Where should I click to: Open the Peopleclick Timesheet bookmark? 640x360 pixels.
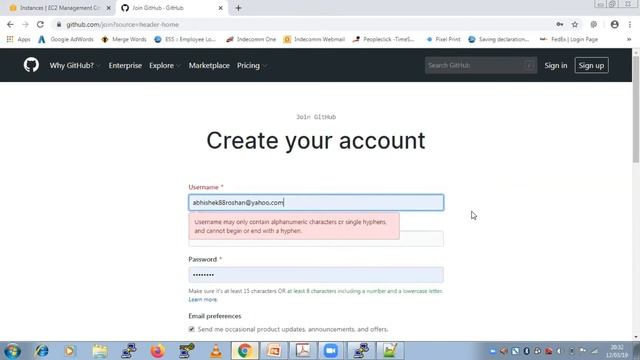pyautogui.click(x=384, y=39)
